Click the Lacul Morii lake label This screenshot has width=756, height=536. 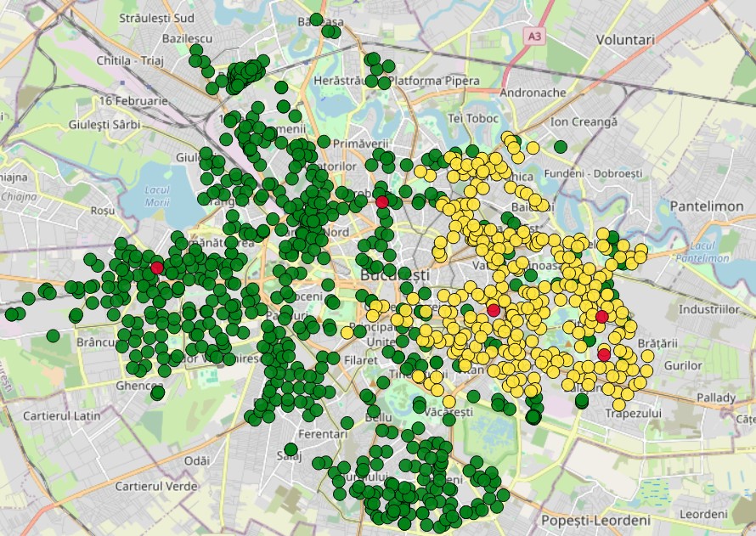pos(157,195)
